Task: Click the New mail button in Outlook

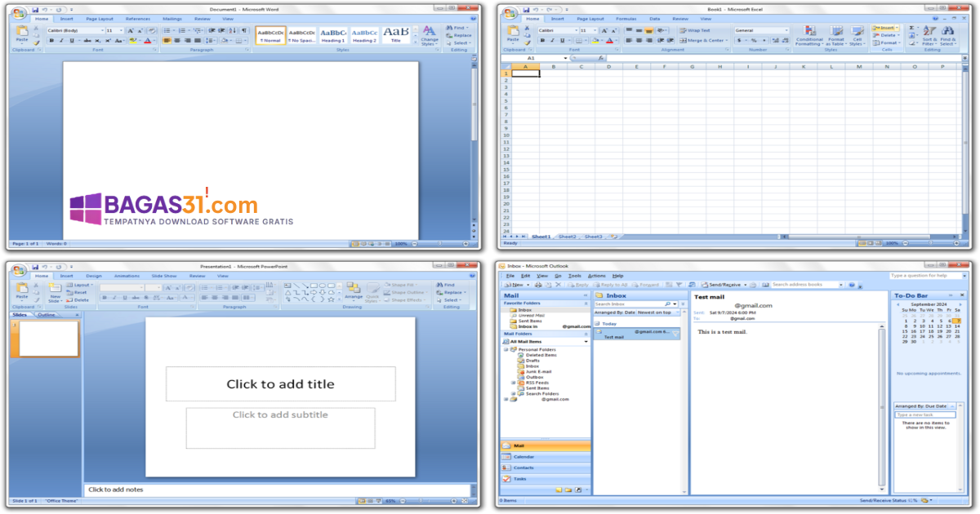Action: click(x=514, y=285)
